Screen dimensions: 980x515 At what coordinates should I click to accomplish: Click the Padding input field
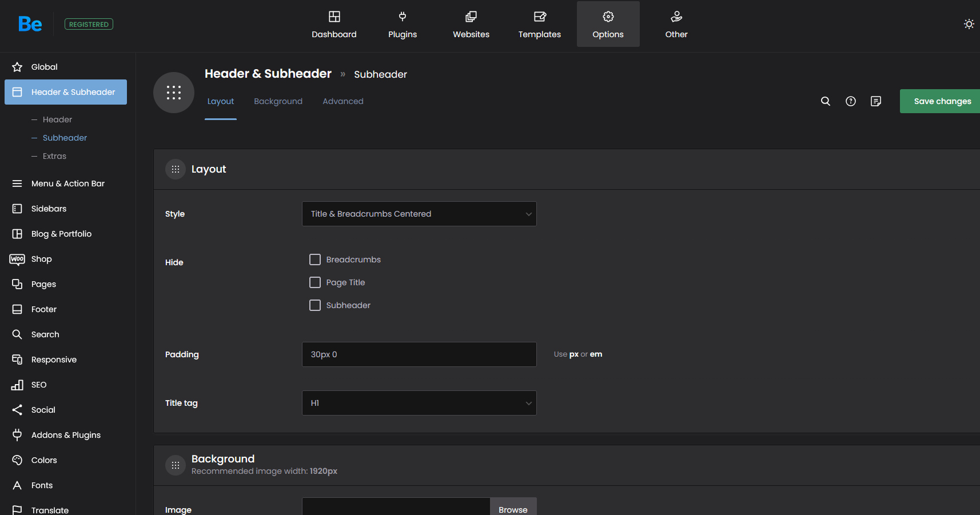(x=419, y=354)
